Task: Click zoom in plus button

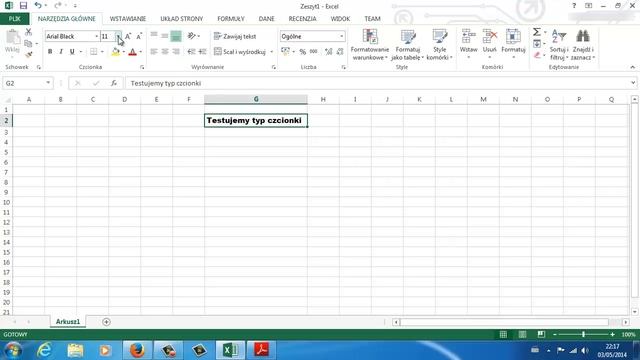Action: pos(612,334)
